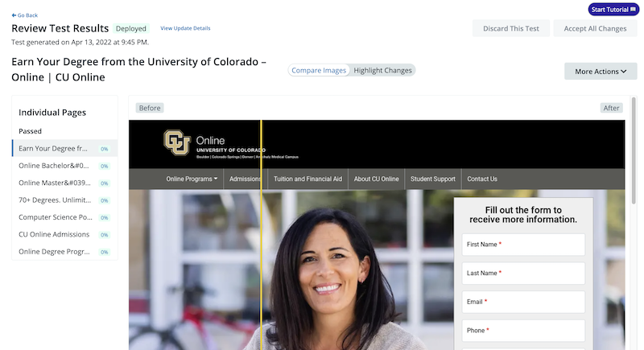This screenshot has height=350, width=644.
Task: Click the Go Back arrow icon
Action: click(x=14, y=15)
